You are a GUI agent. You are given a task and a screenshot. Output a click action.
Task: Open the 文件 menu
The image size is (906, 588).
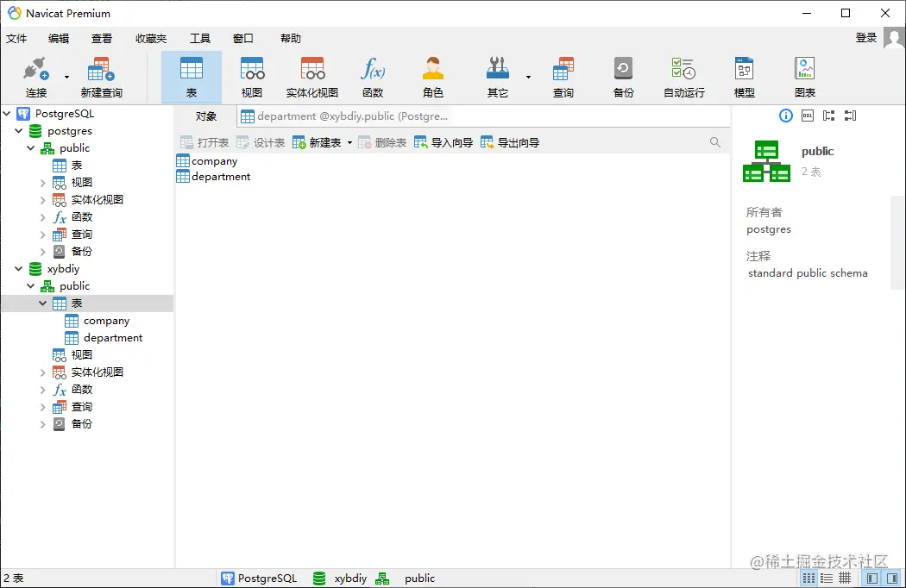click(16, 38)
